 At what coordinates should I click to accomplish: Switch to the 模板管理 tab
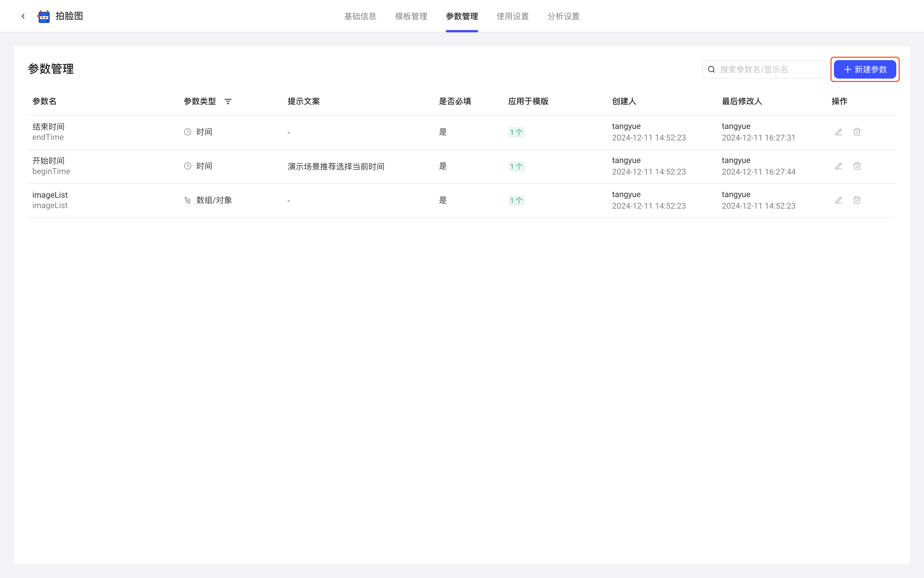coord(411,16)
